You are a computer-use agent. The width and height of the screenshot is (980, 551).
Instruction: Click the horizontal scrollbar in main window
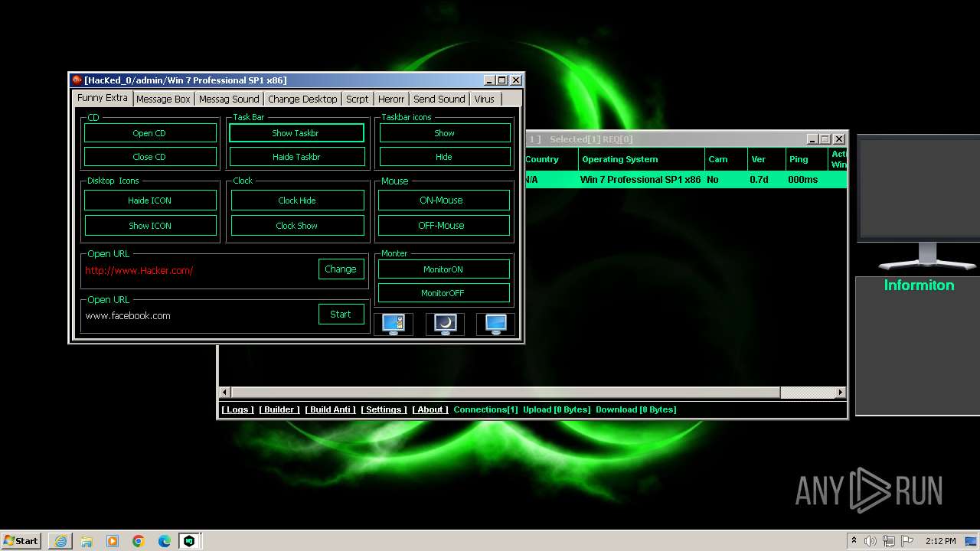505,393
